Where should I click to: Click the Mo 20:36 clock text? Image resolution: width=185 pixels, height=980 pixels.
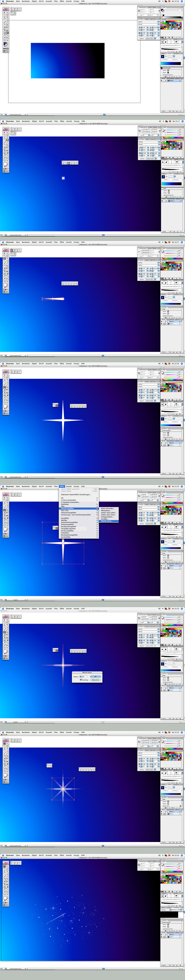point(176,855)
